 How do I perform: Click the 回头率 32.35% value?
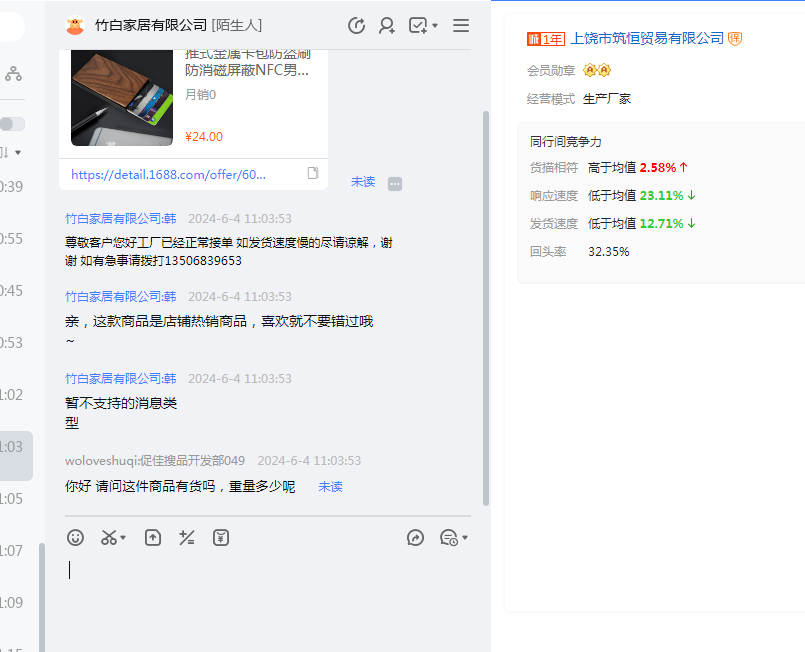tap(609, 252)
